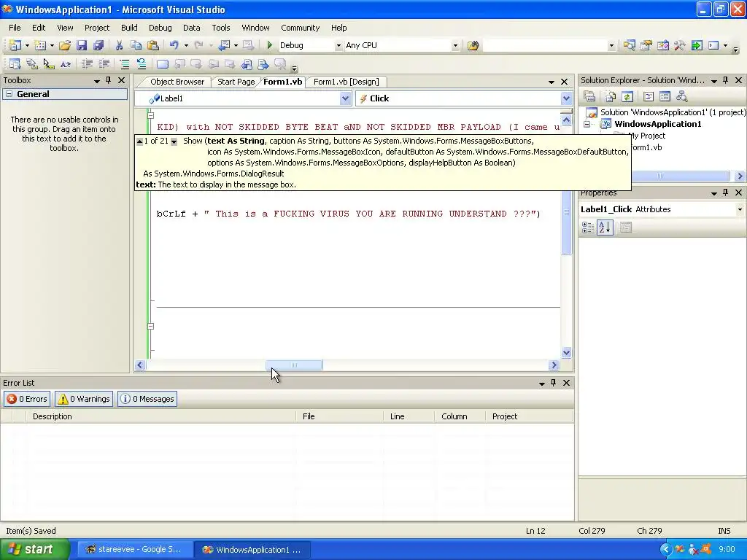Click the Find in Files binoculars icon
The width and height of the screenshot is (747, 560).
click(473, 45)
